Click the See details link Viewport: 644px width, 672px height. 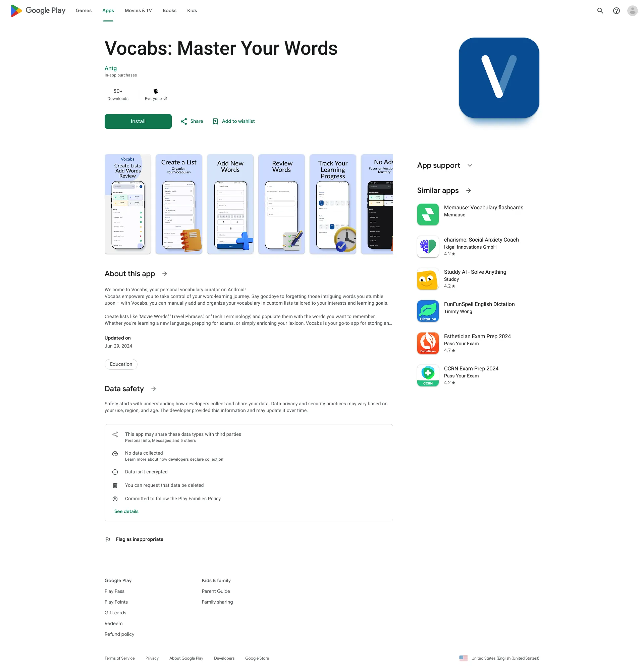click(x=126, y=511)
